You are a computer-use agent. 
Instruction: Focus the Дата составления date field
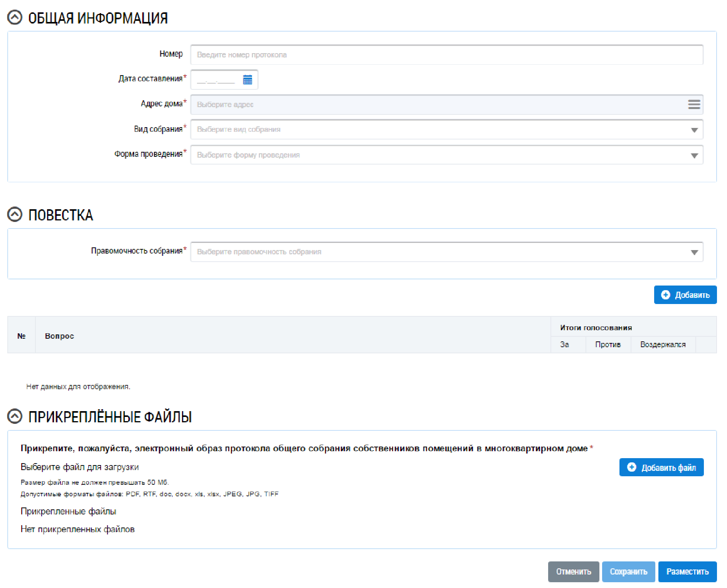tap(216, 80)
